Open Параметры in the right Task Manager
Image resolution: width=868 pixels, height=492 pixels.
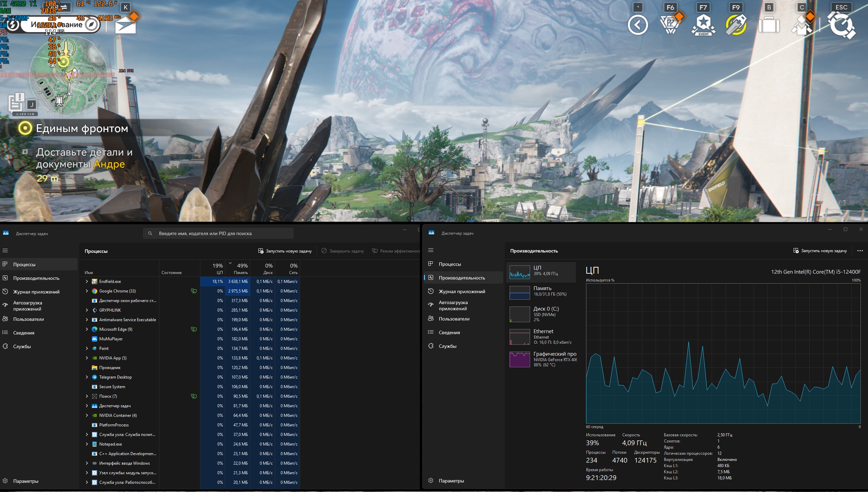tap(451, 481)
